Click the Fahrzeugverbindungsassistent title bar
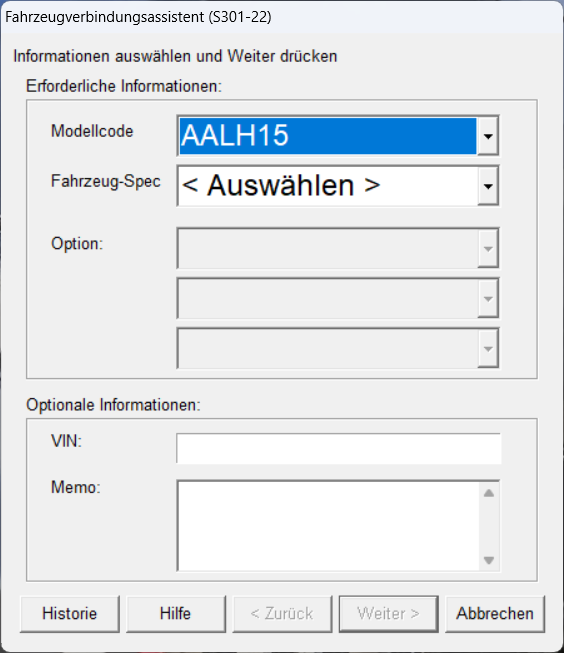The width and height of the screenshot is (564, 653). coord(282,17)
